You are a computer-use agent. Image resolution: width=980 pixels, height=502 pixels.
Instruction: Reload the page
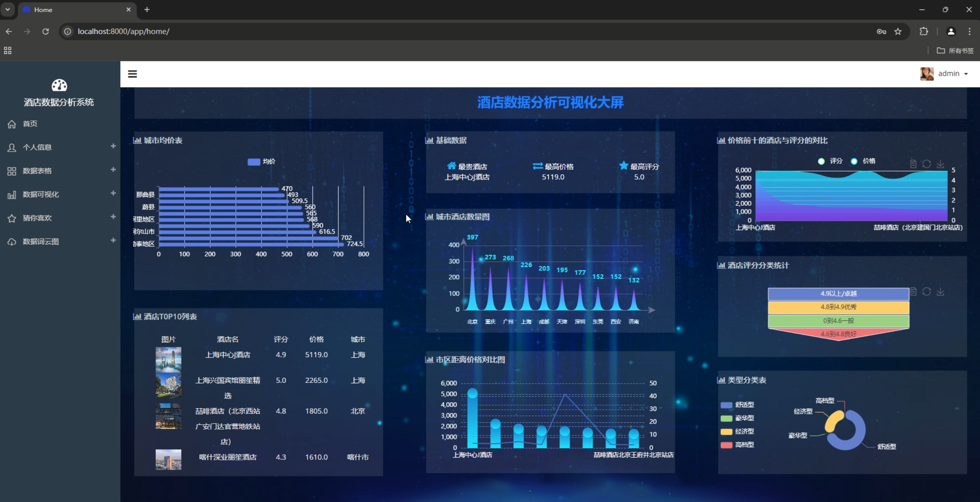coord(46,31)
